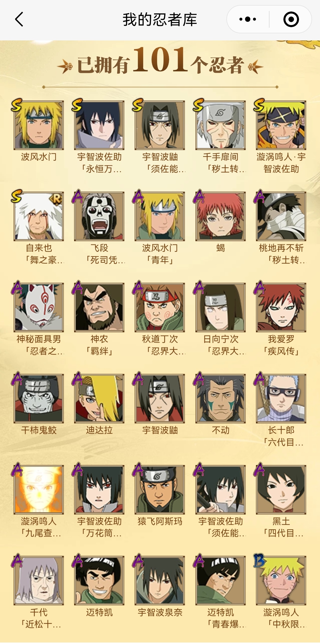
Task: Open the three-dot more options menu
Action: pos(248,19)
